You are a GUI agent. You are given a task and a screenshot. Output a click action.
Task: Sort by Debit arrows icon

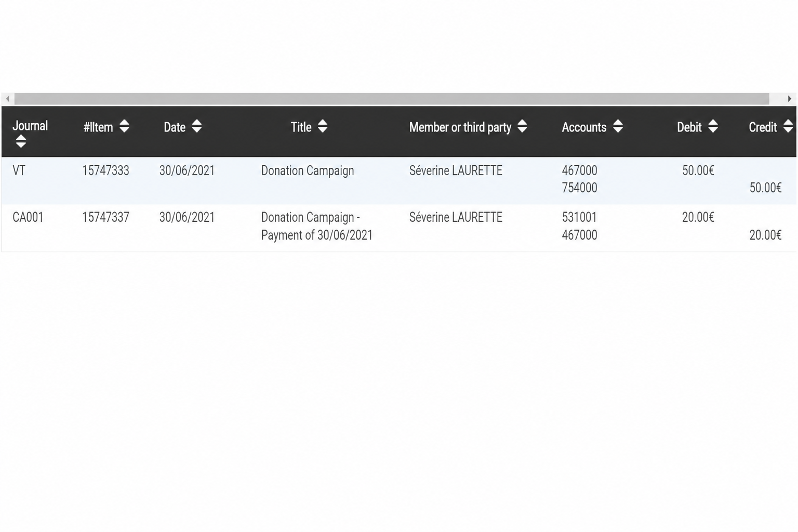pyautogui.click(x=713, y=126)
